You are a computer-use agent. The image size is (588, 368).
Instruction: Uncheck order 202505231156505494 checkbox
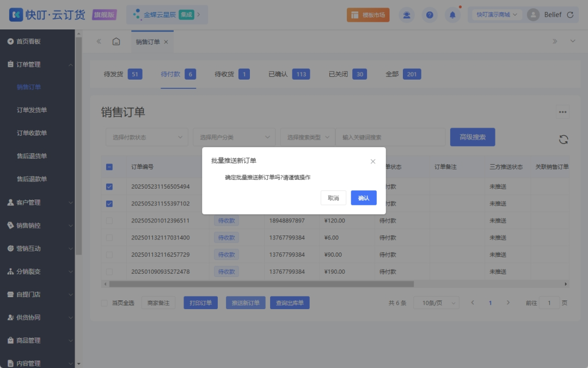[109, 186]
